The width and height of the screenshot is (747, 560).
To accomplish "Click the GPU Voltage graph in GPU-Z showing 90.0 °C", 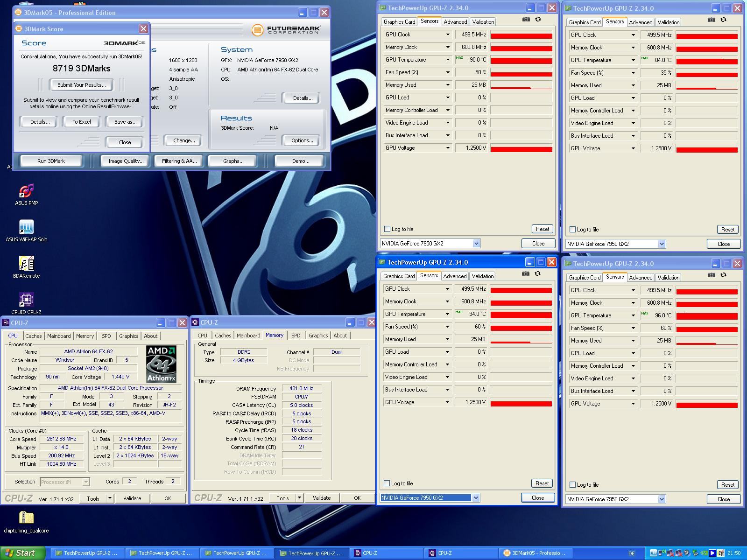I will pyautogui.click(x=521, y=148).
